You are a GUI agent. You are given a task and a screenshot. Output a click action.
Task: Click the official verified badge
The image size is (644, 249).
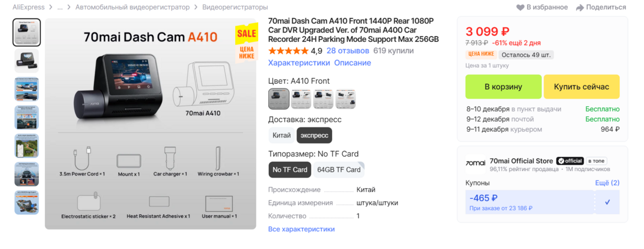pos(570,160)
